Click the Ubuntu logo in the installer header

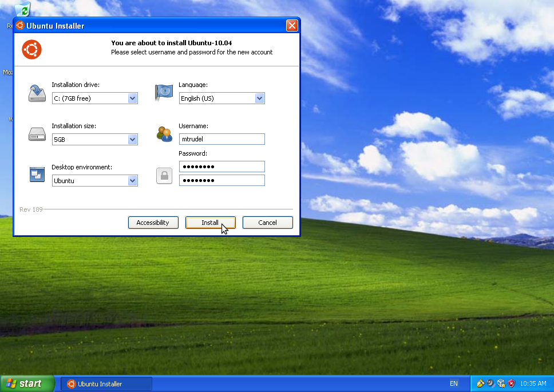32,49
